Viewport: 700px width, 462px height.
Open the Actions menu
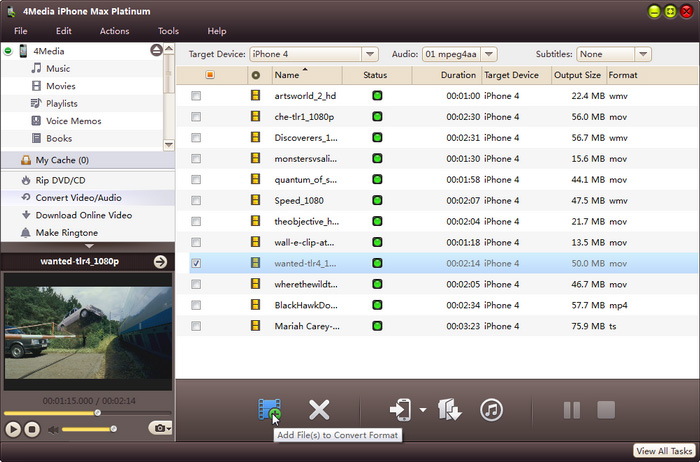point(114,31)
